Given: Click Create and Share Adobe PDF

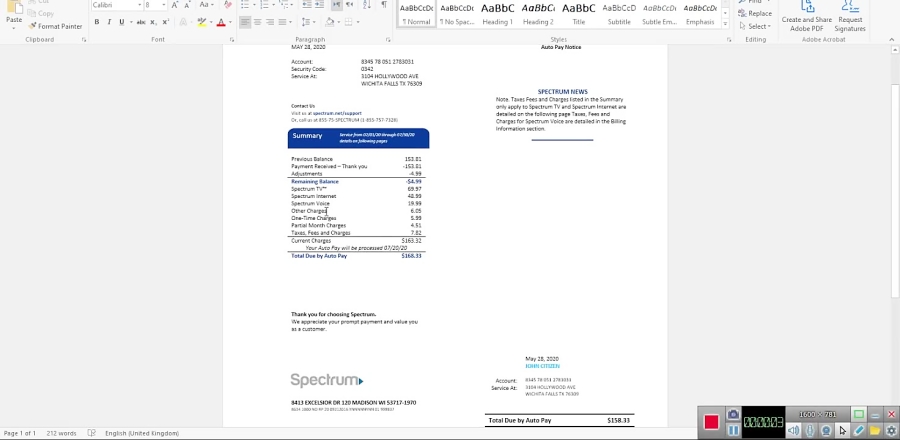Looking at the screenshot, I should (x=806, y=16).
